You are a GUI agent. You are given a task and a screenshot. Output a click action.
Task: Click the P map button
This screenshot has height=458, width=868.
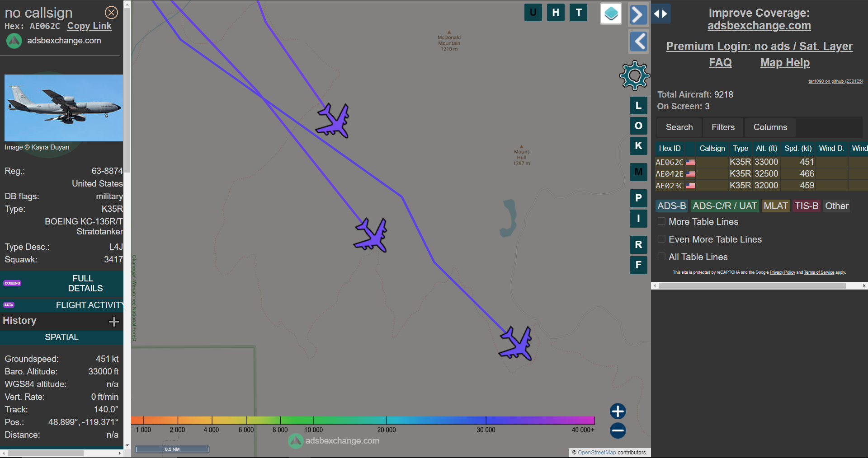pyautogui.click(x=638, y=198)
